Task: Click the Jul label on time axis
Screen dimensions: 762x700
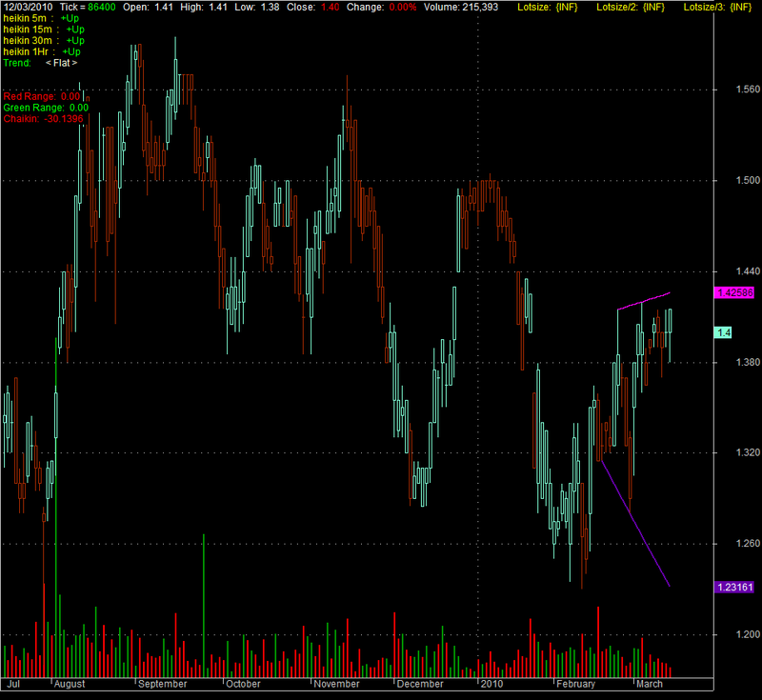Action: point(13,684)
